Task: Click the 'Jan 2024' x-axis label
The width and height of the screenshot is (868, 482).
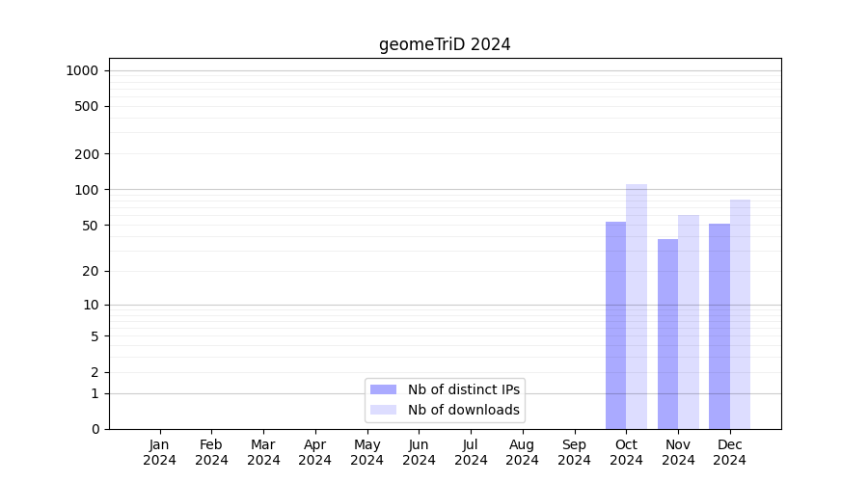Action: tap(160, 452)
